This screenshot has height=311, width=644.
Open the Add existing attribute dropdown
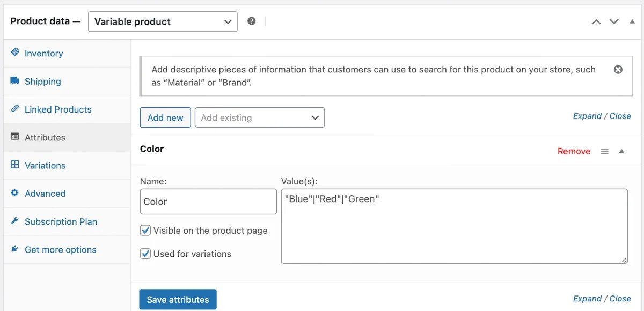(x=260, y=117)
